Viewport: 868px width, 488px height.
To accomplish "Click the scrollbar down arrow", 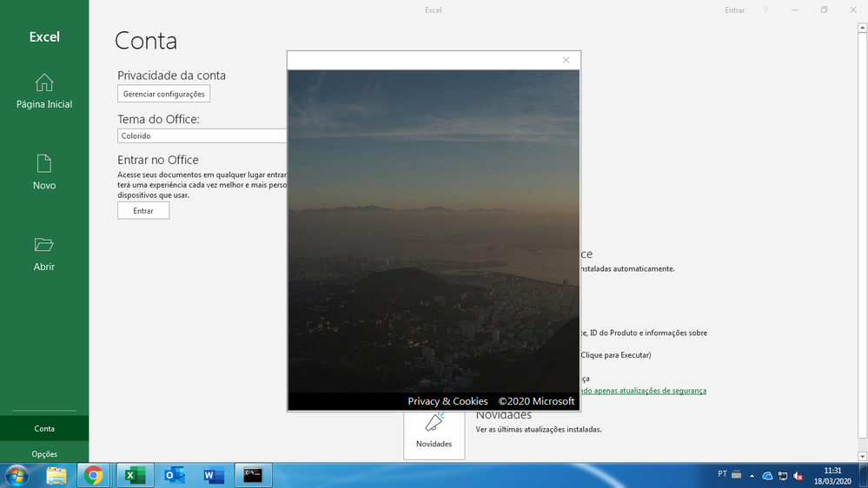I will coord(863,457).
